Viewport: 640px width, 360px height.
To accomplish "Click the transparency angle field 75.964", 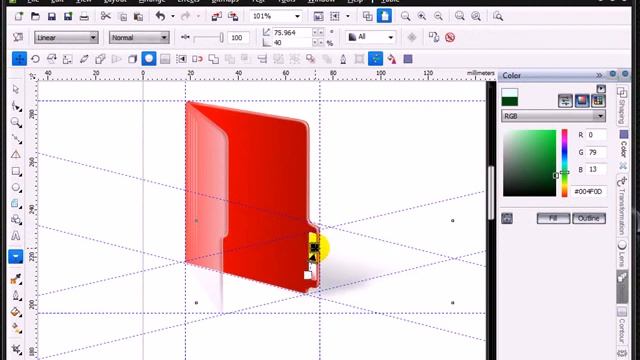I will [292, 32].
